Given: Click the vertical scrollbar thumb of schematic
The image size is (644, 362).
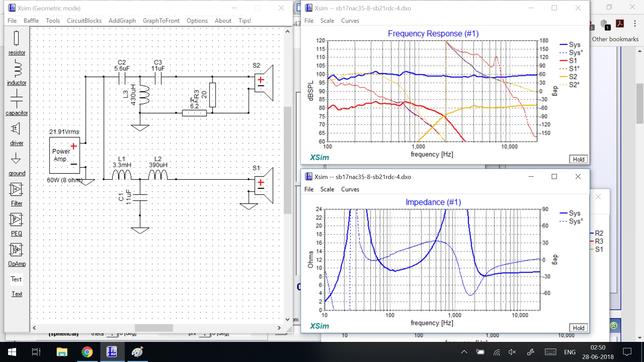Looking at the screenshot, I should 287,160.
